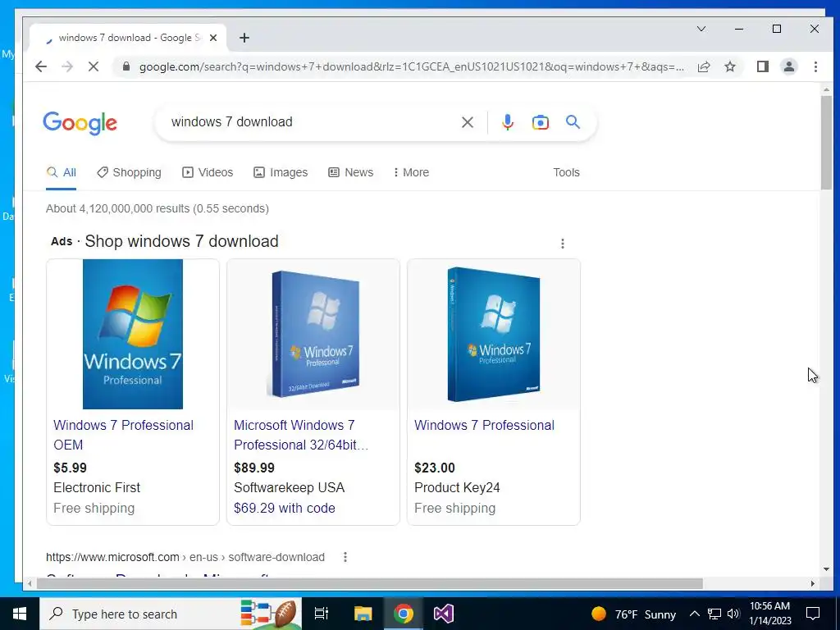Click the Chrome address bar URL

coord(412,67)
